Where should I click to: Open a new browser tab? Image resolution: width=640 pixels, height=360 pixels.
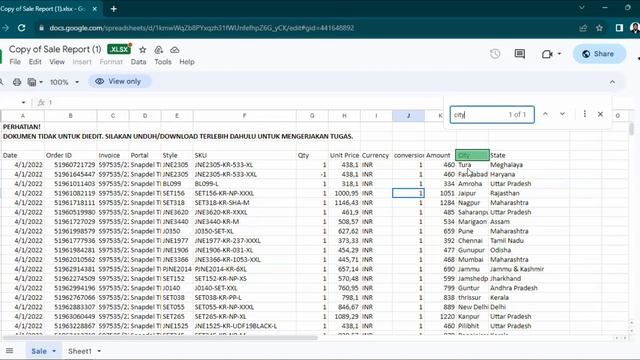coord(114,9)
